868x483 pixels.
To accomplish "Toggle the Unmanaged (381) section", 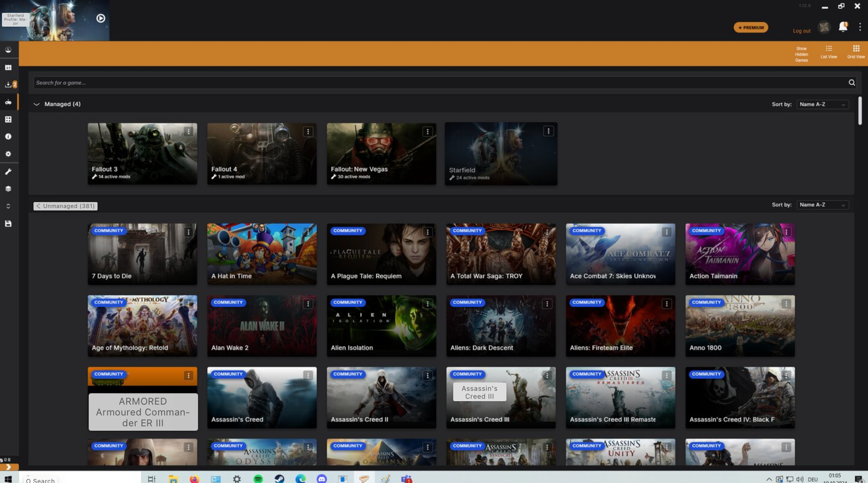I will pyautogui.click(x=65, y=206).
